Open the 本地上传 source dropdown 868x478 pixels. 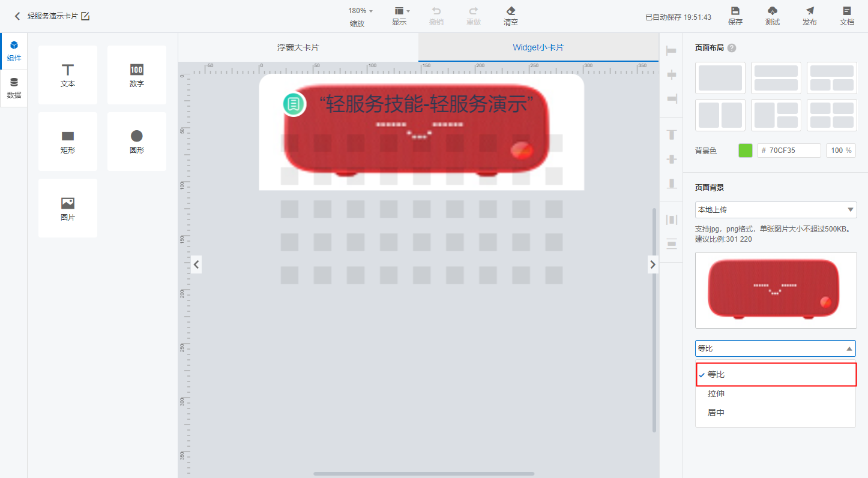(776, 210)
